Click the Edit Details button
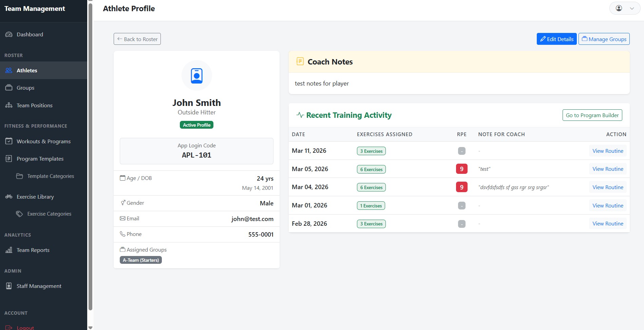 point(556,39)
